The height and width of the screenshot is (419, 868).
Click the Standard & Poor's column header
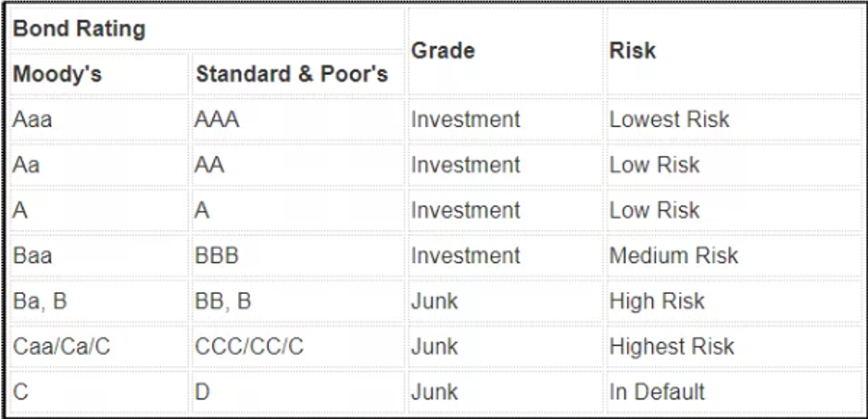(291, 74)
